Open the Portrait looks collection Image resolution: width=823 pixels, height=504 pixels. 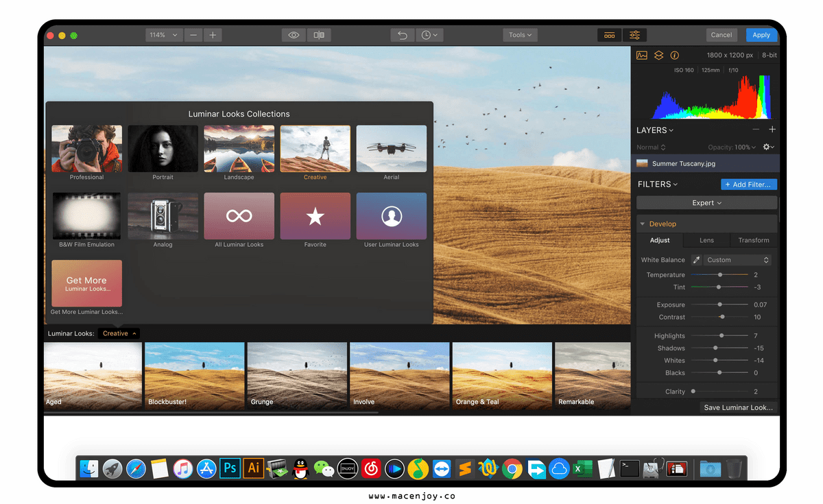coord(163,149)
